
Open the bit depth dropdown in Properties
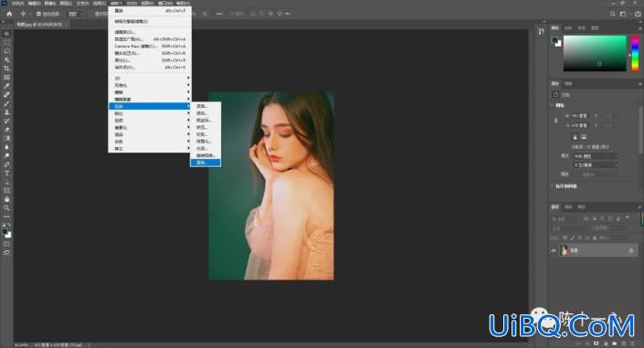596,164
